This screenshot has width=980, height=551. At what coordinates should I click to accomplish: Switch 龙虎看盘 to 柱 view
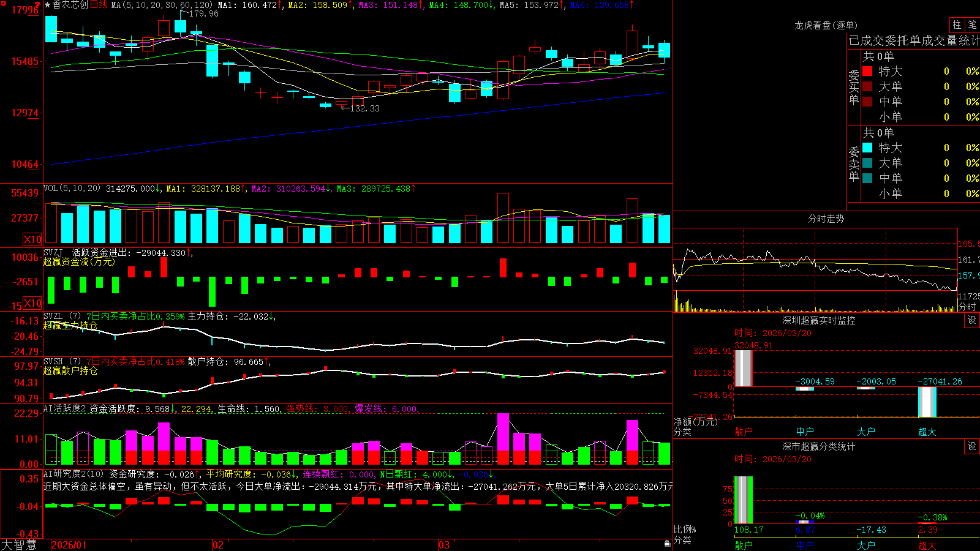click(957, 25)
